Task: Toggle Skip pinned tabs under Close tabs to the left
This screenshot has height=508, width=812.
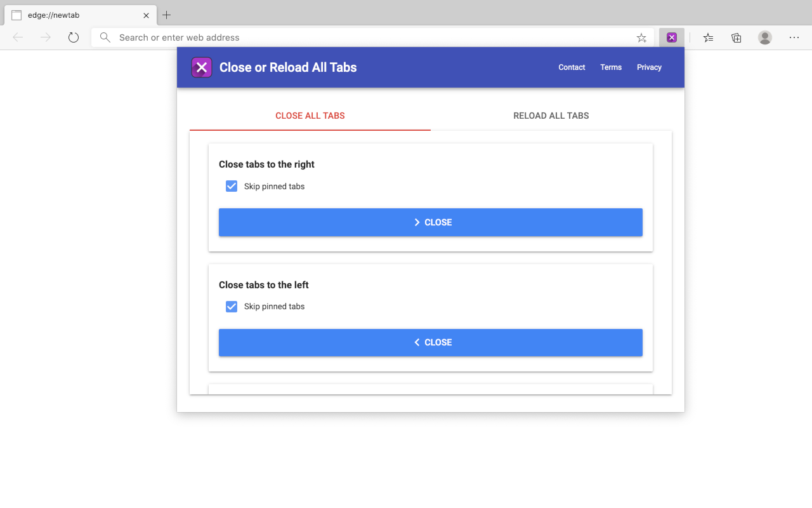Action: click(x=232, y=307)
